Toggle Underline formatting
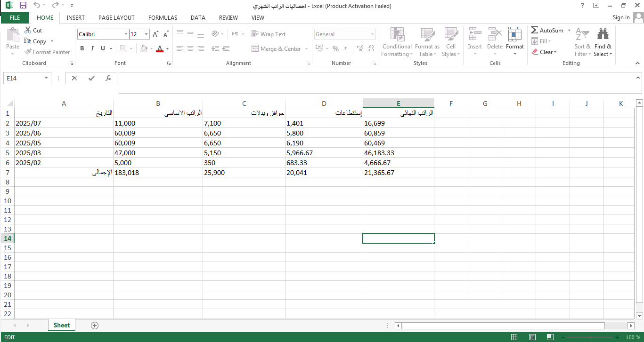644x342 pixels. (x=103, y=48)
